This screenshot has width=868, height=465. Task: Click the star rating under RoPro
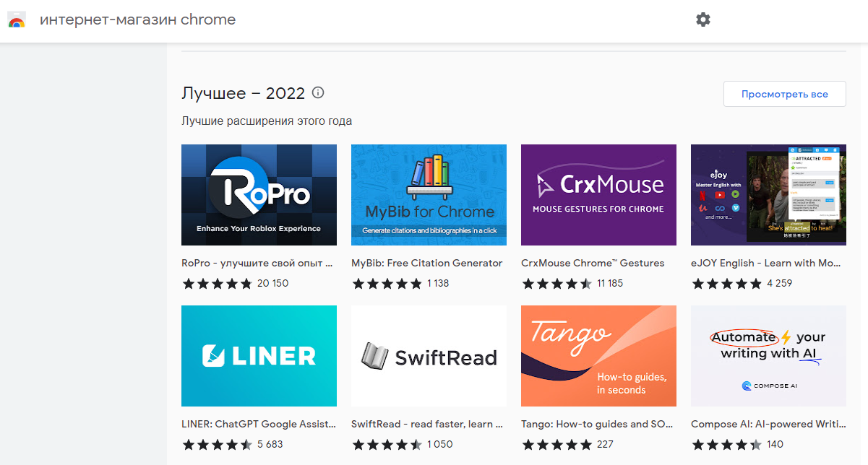(217, 284)
